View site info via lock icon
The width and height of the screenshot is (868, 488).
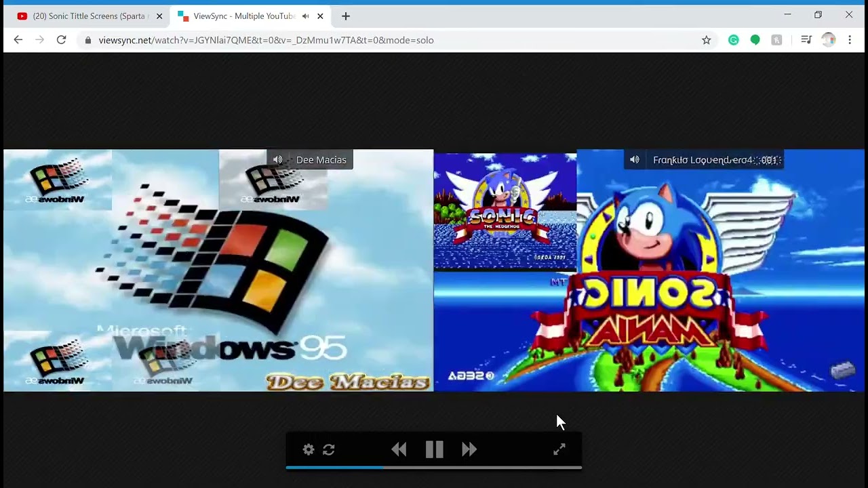click(x=88, y=40)
